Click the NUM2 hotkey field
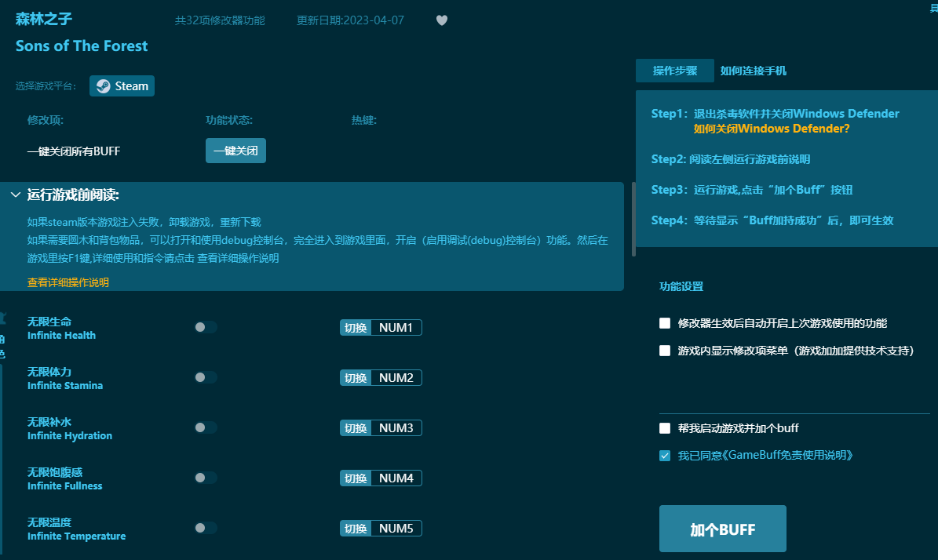 coord(396,378)
